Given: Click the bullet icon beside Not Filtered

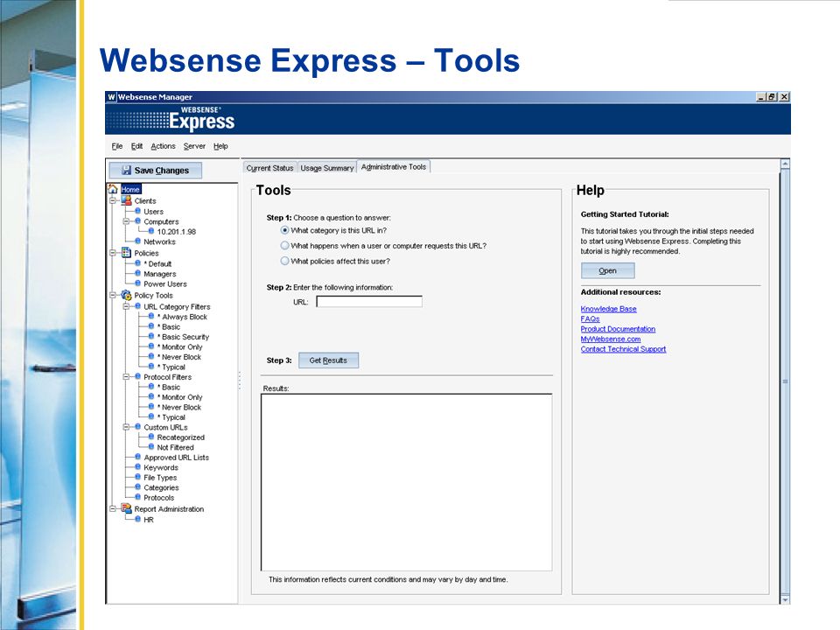Looking at the screenshot, I should coord(151,447).
